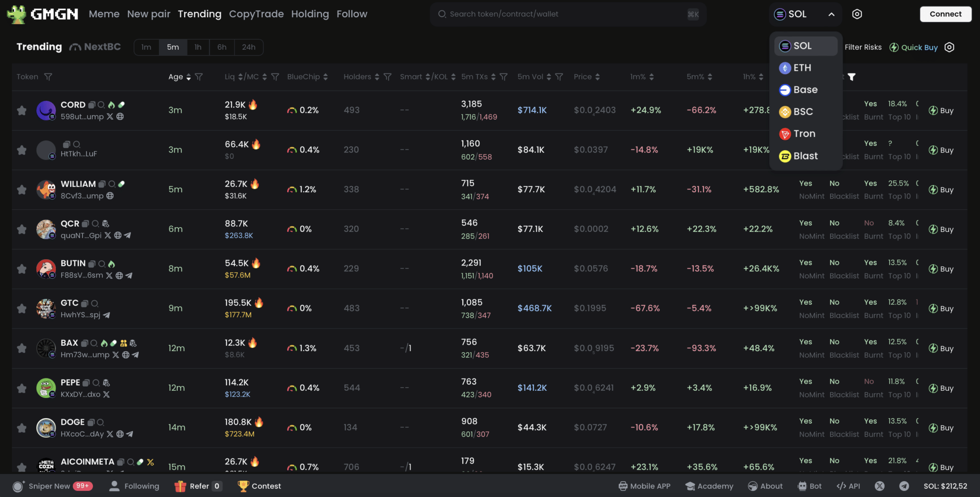Open the Quick Buy settings gear
The height and width of the screenshot is (497, 980).
pyautogui.click(x=949, y=47)
